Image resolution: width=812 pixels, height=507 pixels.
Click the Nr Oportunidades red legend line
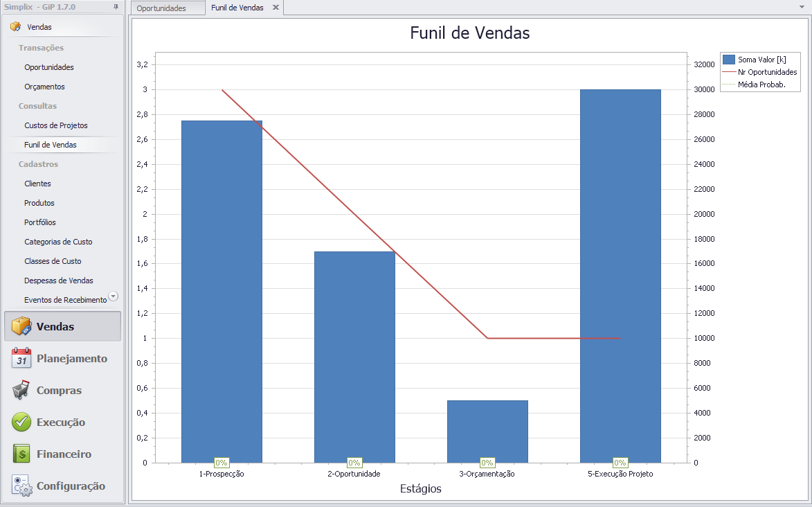(729, 72)
